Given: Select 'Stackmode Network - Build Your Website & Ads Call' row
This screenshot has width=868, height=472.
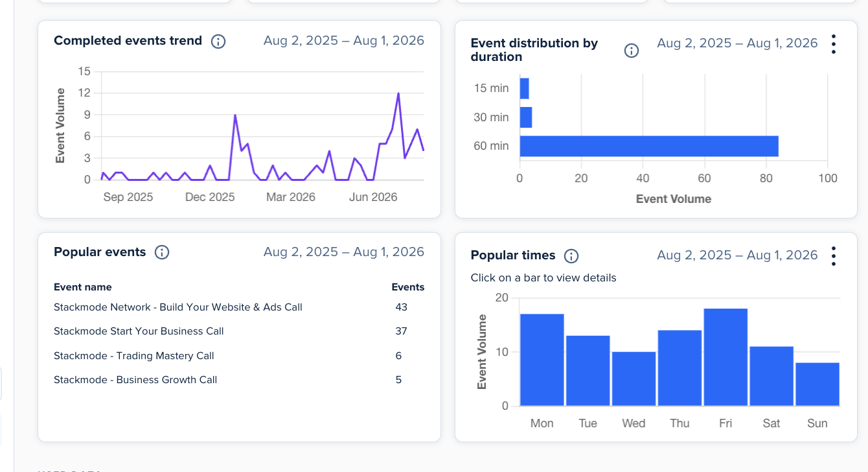Looking at the screenshot, I should tap(239, 307).
